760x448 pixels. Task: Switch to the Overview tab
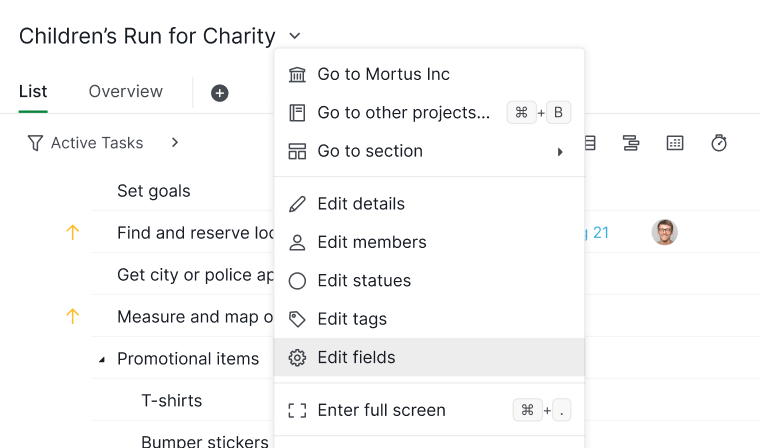pyautogui.click(x=126, y=92)
